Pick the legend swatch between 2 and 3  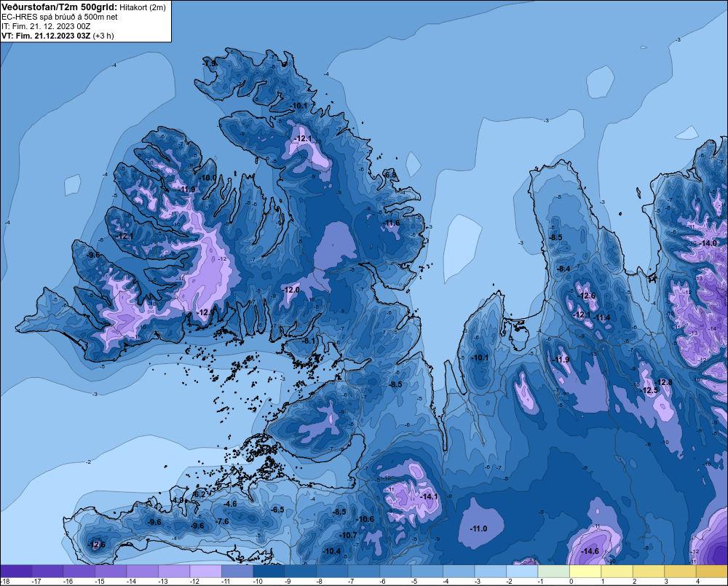(648, 571)
